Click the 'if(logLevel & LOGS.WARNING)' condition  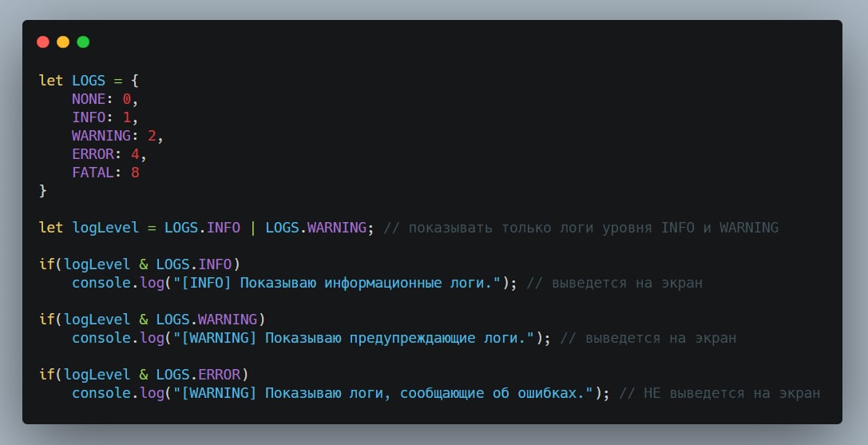[x=153, y=320]
